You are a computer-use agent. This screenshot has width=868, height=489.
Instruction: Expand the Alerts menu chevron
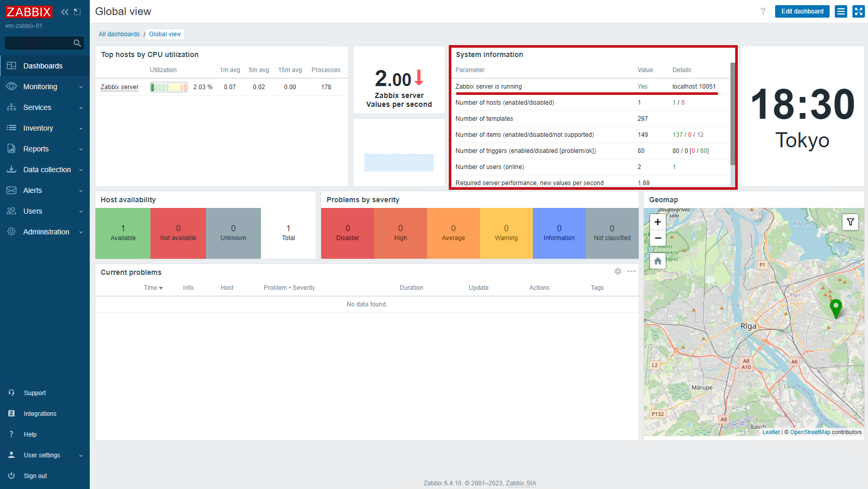[81, 191]
